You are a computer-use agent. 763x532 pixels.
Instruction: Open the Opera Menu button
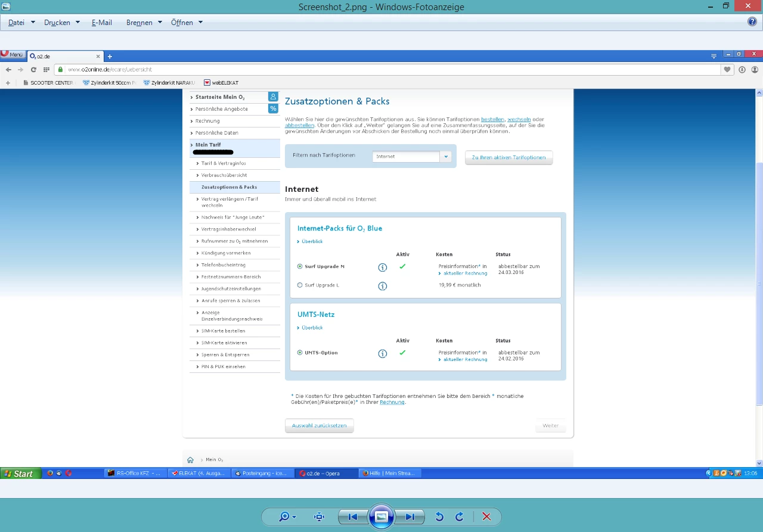[13, 55]
